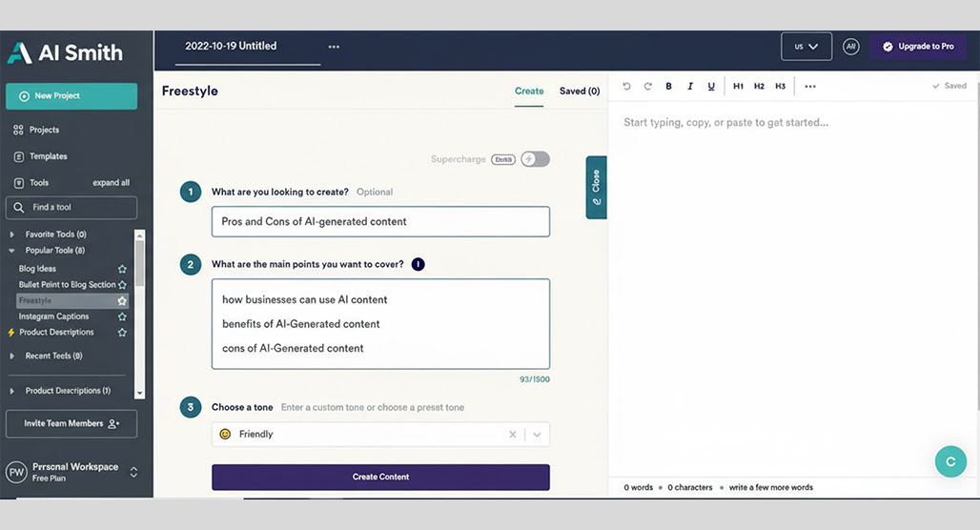Apply H3 heading
This screenshot has height=530, width=980.
[x=780, y=86]
